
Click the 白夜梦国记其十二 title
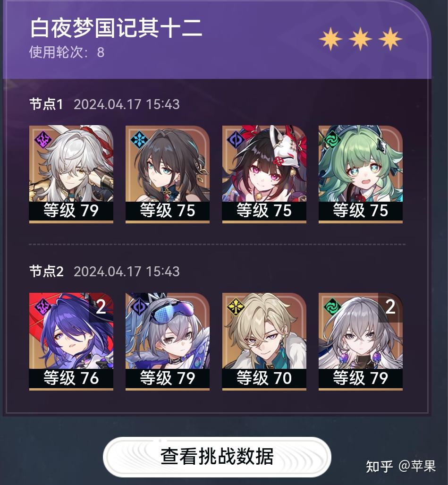pyautogui.click(x=116, y=28)
